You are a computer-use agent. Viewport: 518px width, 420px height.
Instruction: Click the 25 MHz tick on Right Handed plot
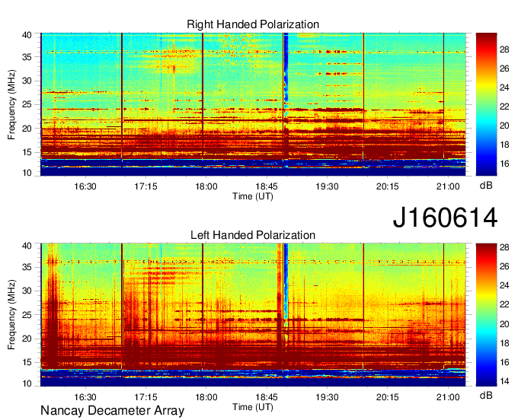tap(27, 104)
